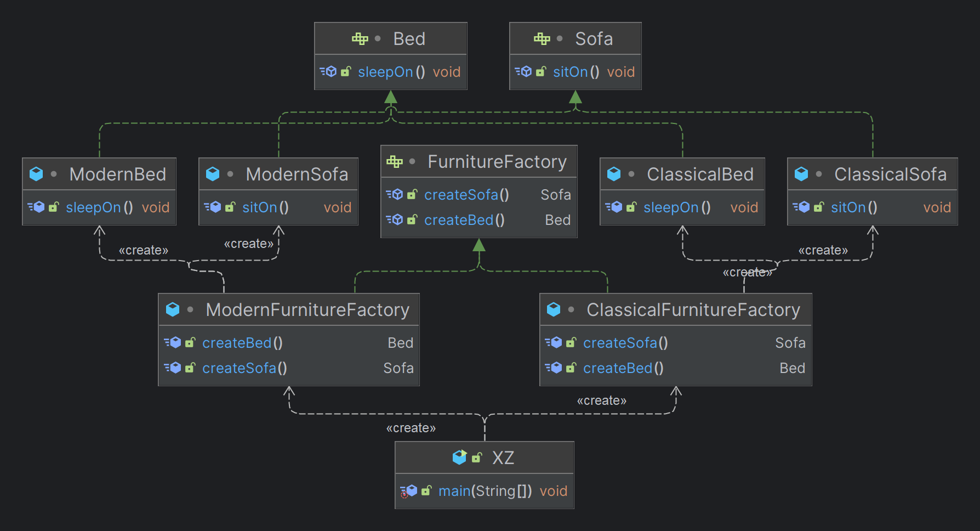Viewport: 980px width, 531px height.
Task: Click the void return type of ClassicalSofa sitOn()
Action: coord(937,207)
